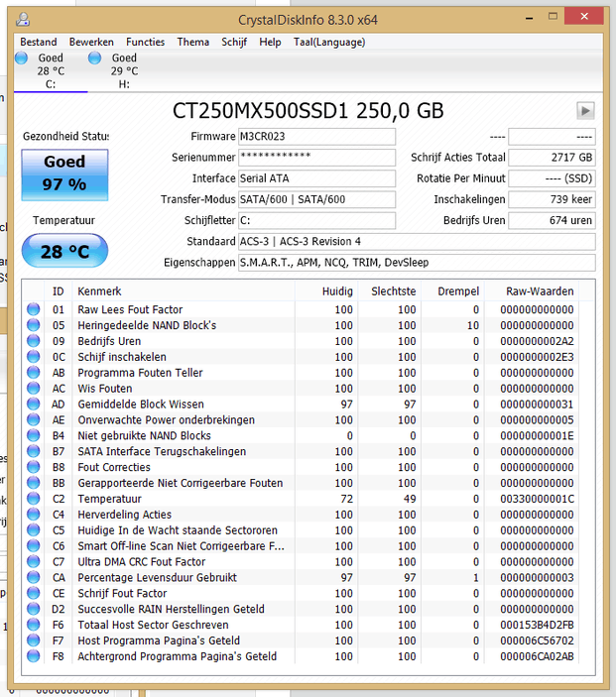Open the Schijf menu
Viewport: 616px width, 697px height.
(234, 42)
